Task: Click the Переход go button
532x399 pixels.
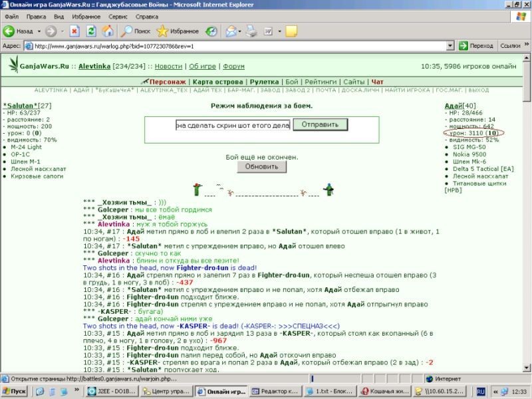Action: coord(475,46)
